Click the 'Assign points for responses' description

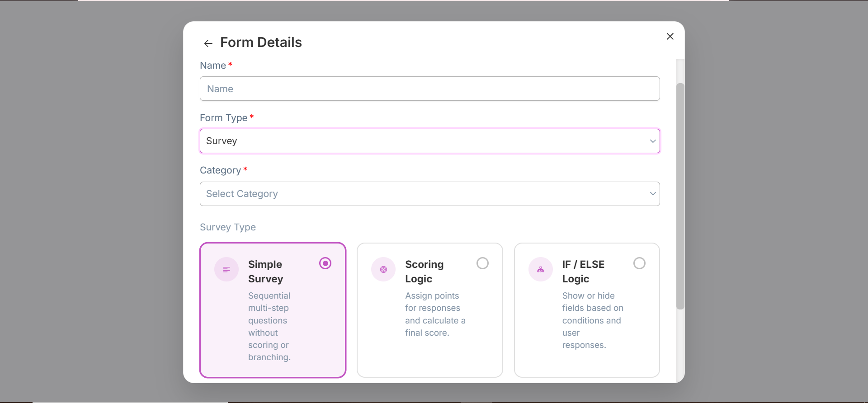435,314
